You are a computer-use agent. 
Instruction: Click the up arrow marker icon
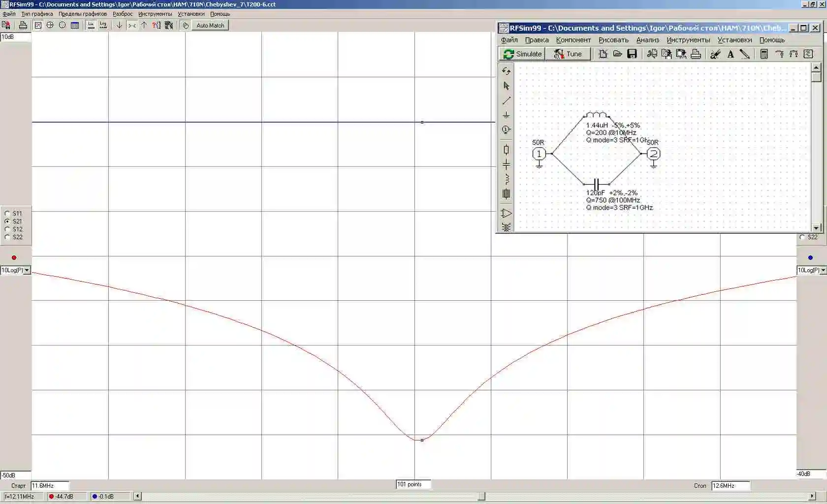point(144,26)
